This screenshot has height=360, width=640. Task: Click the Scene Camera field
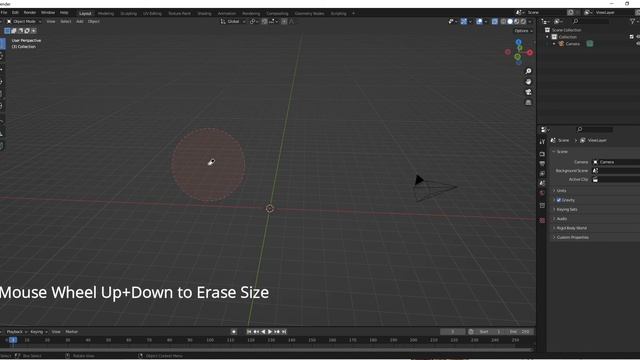tap(616, 162)
